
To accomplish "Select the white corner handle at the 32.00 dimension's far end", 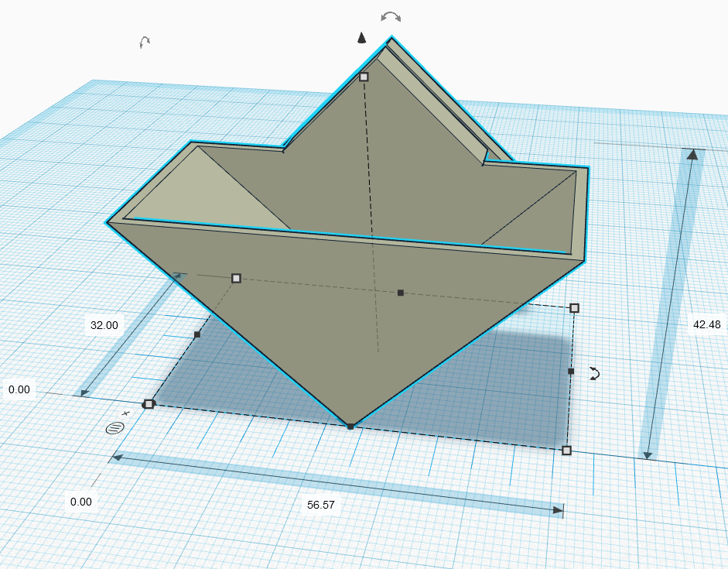I will click(236, 278).
